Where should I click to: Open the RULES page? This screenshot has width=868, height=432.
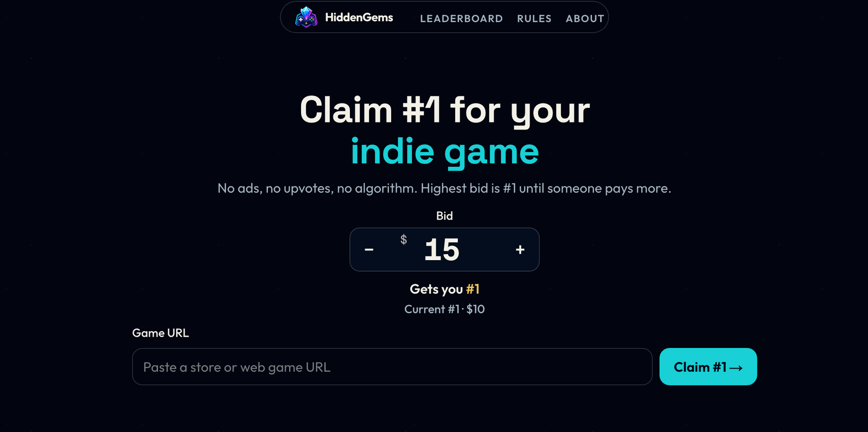[x=534, y=18]
